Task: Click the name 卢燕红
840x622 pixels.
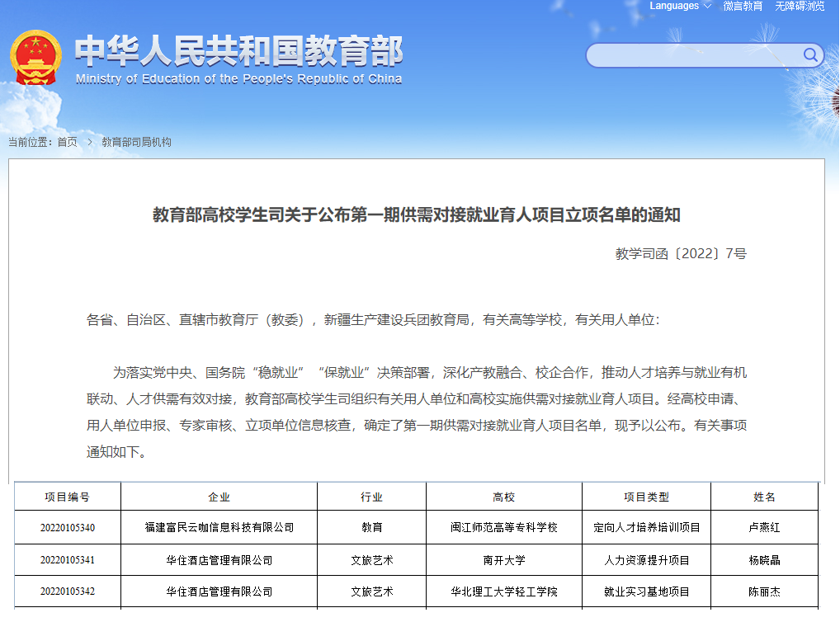Action: (x=764, y=528)
